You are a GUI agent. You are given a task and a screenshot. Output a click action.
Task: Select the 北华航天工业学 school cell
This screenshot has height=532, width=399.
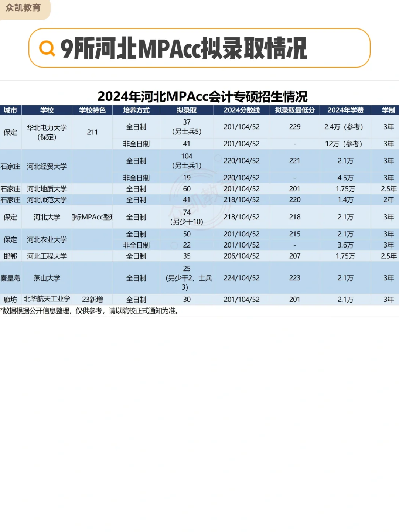(47, 299)
